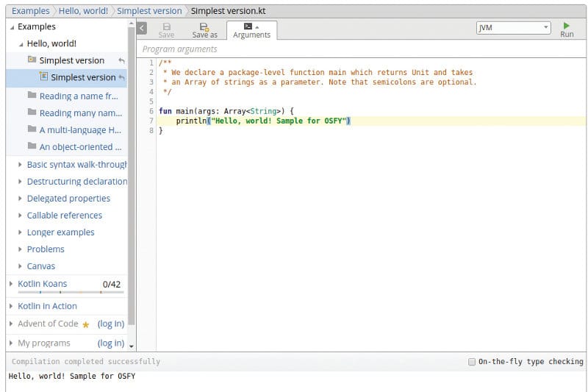Click the Program arguments input field
This screenshot has width=588, height=392.
point(360,49)
